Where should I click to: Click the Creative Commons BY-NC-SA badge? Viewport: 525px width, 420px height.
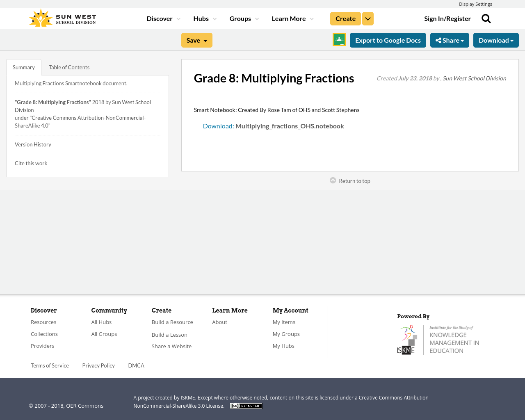click(x=246, y=405)
